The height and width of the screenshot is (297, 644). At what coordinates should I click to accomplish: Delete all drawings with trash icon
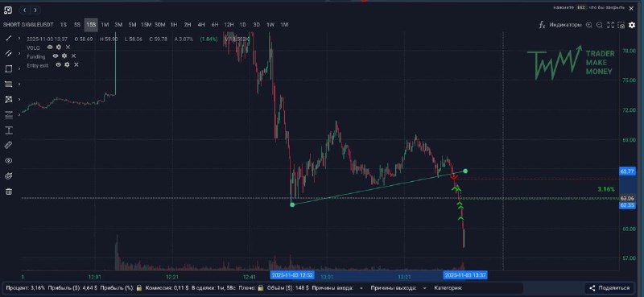tap(9, 192)
